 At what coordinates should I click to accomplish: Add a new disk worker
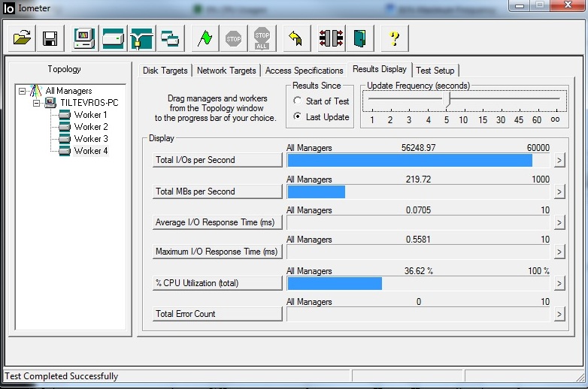coord(114,38)
